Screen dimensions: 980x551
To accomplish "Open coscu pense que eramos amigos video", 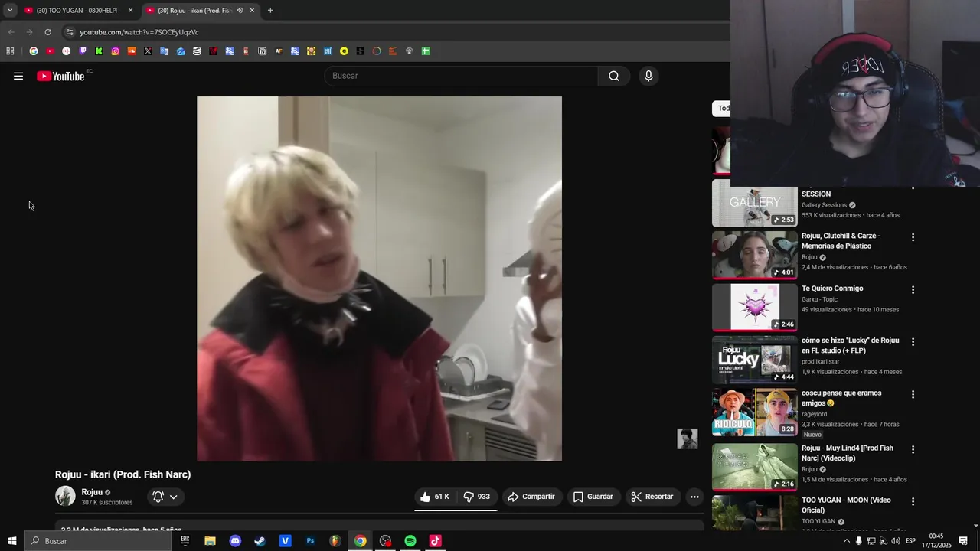I will (x=841, y=398).
